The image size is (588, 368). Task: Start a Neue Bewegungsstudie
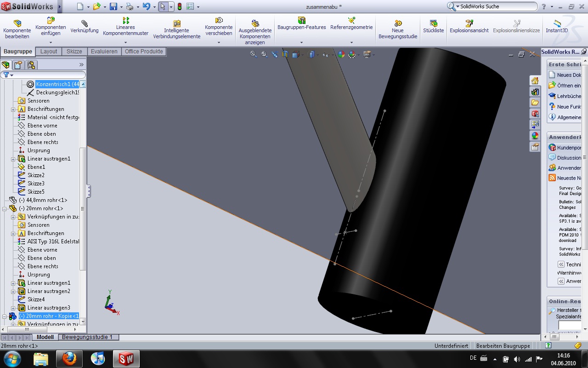[398, 29]
